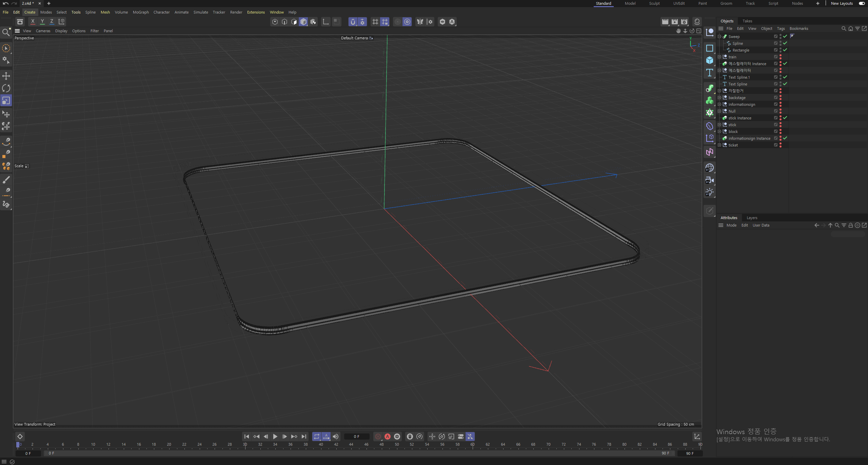Click the record active objects button
The image size is (868, 465).
378,437
